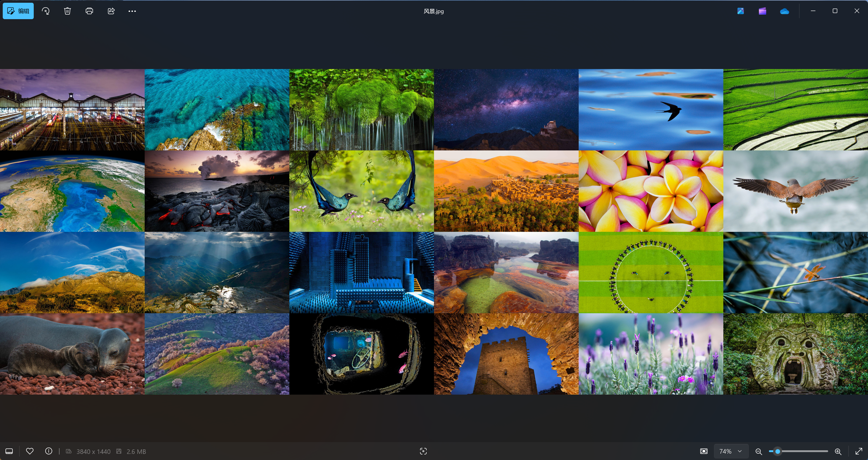Launch Clipchamp video editor icon
Image resolution: width=868 pixels, height=460 pixels.
762,11
